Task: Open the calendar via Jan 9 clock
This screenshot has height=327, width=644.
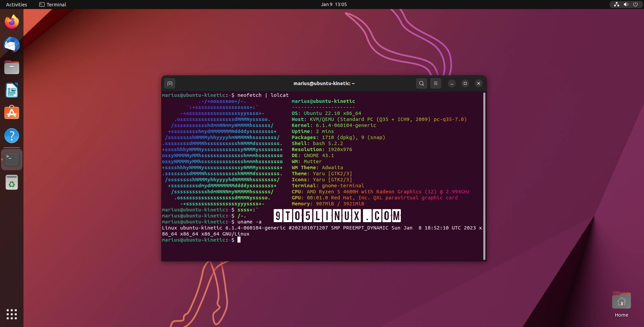Action: (x=334, y=4)
